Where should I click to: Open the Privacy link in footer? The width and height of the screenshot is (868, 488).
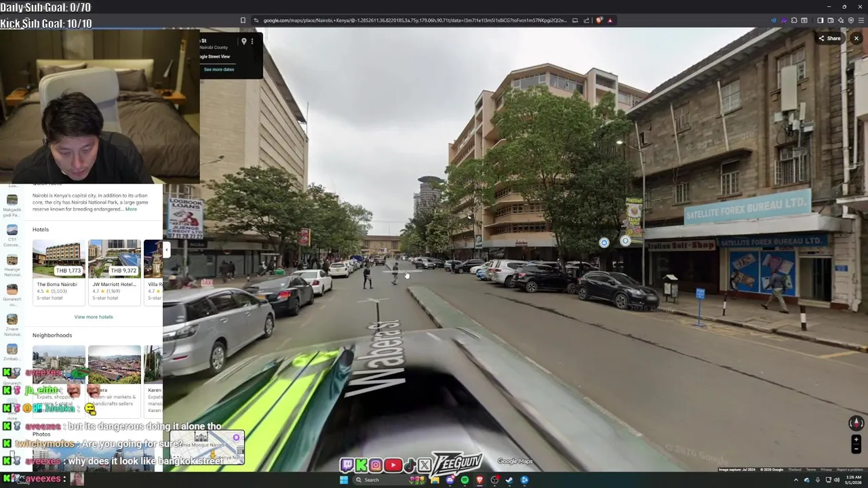[826, 470]
